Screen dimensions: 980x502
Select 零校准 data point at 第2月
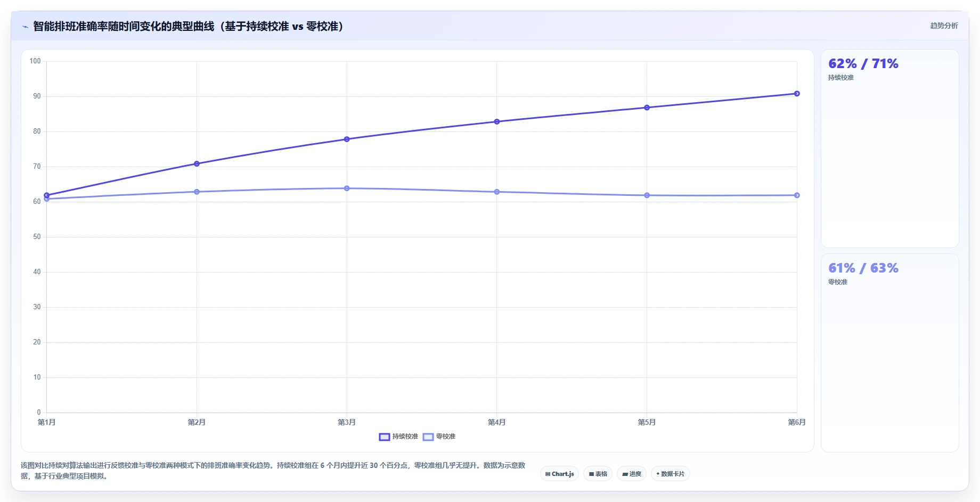point(197,192)
